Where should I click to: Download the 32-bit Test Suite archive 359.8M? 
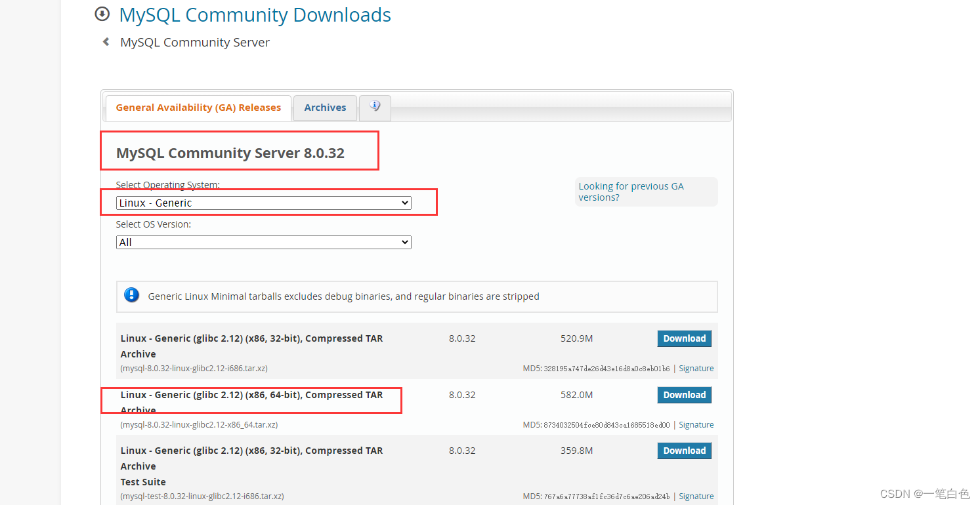(x=684, y=451)
